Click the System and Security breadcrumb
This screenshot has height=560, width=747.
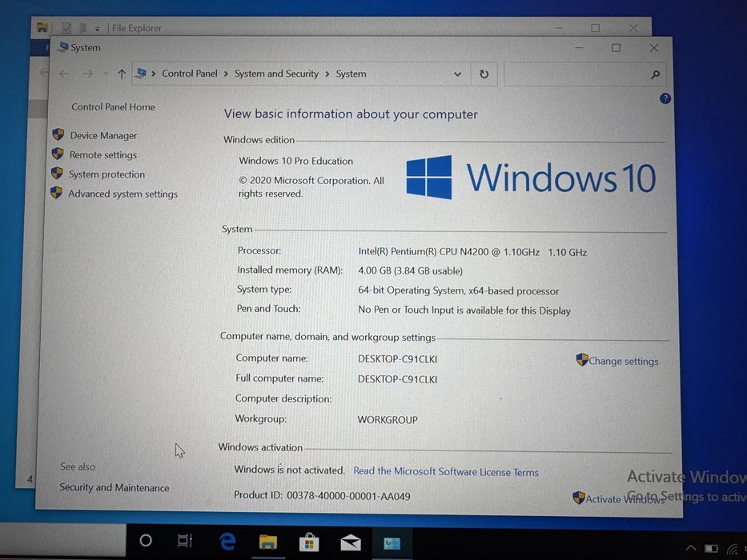pos(276,74)
